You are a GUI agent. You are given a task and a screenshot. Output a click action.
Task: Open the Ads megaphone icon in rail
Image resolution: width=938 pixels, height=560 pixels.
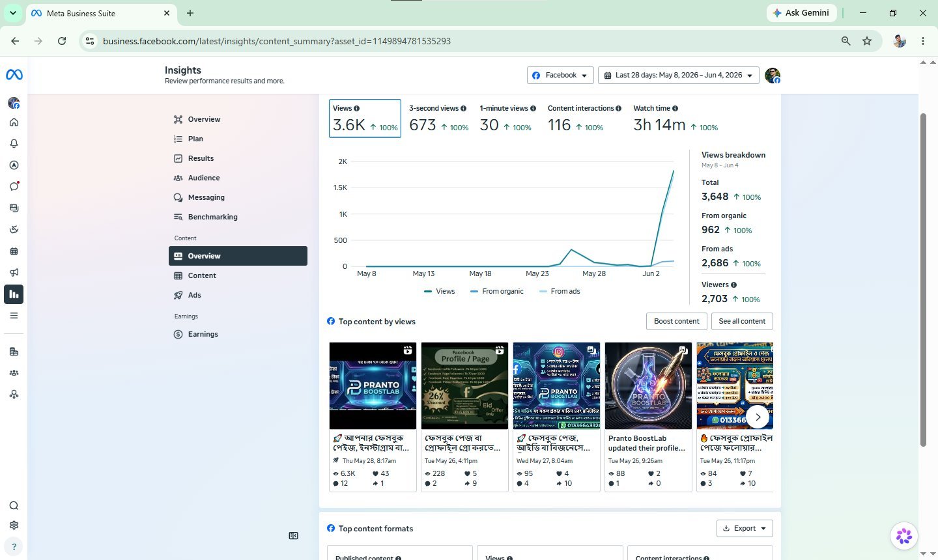14,273
